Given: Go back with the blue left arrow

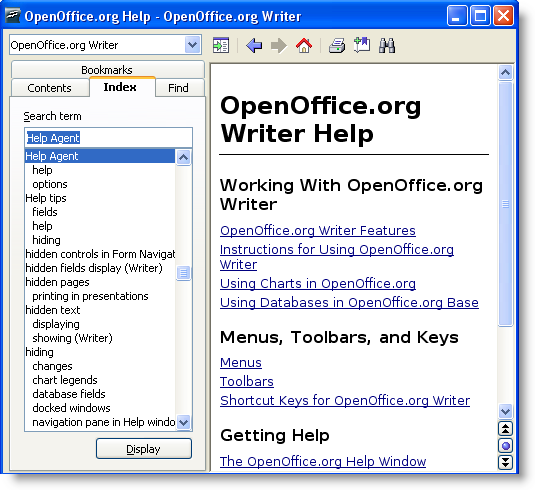Looking at the screenshot, I should [254, 45].
